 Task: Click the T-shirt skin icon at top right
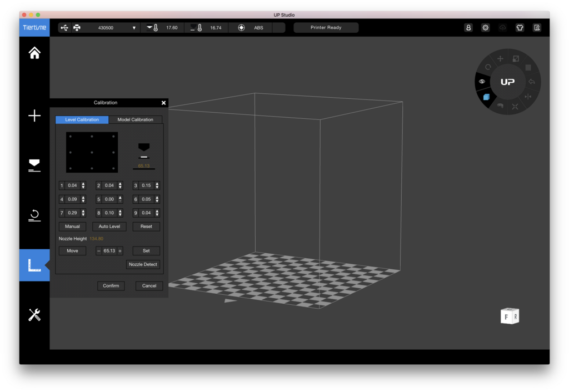[520, 28]
